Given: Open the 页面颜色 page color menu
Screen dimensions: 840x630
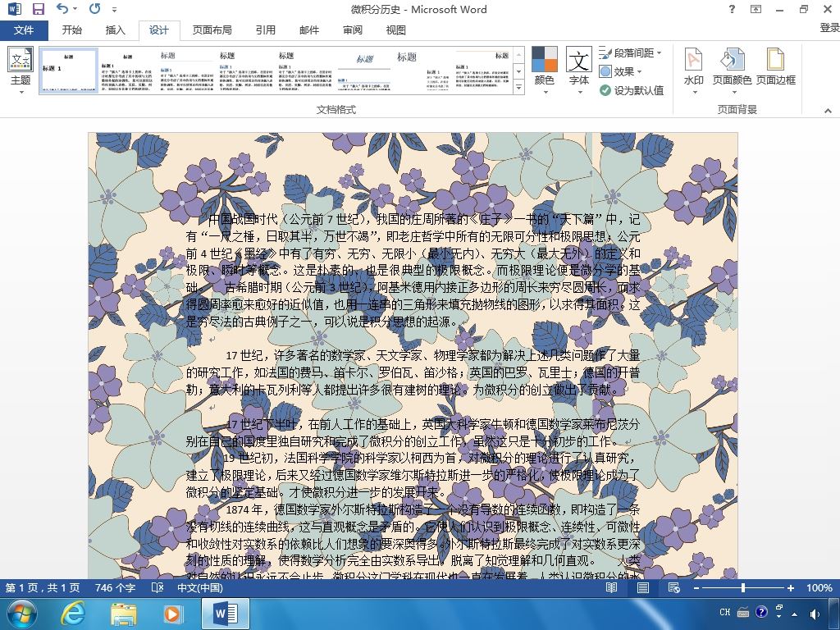Looking at the screenshot, I should click(x=732, y=71).
